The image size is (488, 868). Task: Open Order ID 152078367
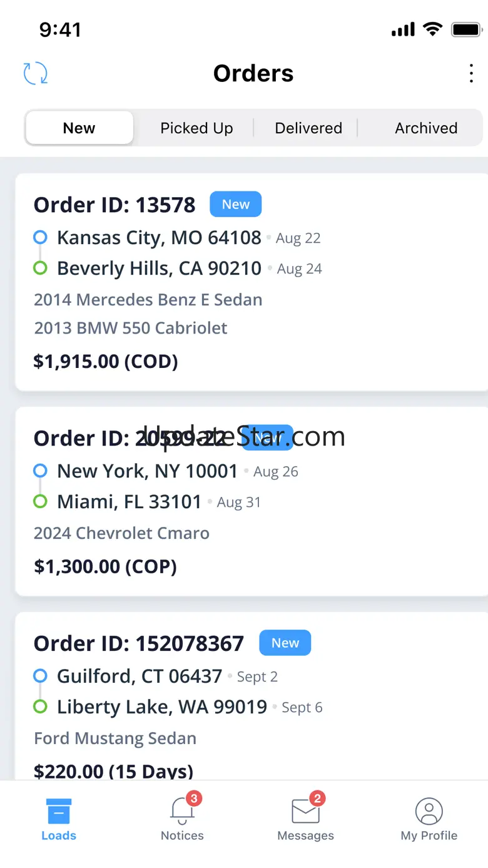point(139,644)
